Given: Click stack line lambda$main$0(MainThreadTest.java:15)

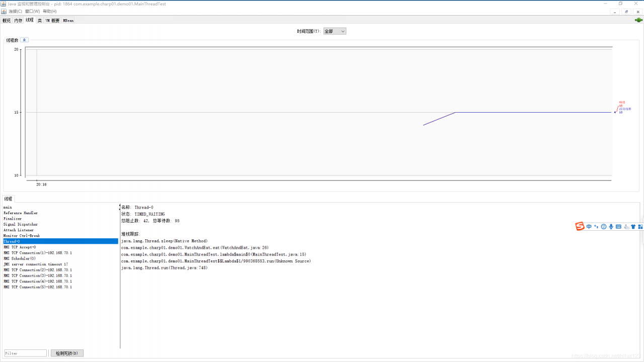Looking at the screenshot, I should click(x=213, y=254).
